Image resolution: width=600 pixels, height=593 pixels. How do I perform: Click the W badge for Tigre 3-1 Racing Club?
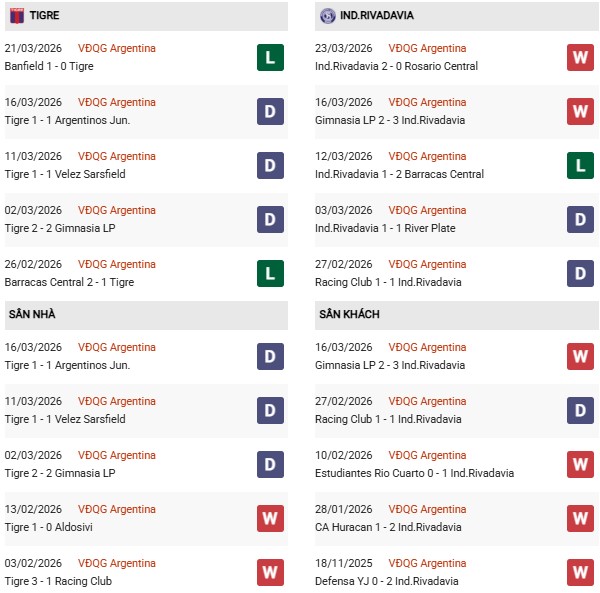tap(270, 572)
